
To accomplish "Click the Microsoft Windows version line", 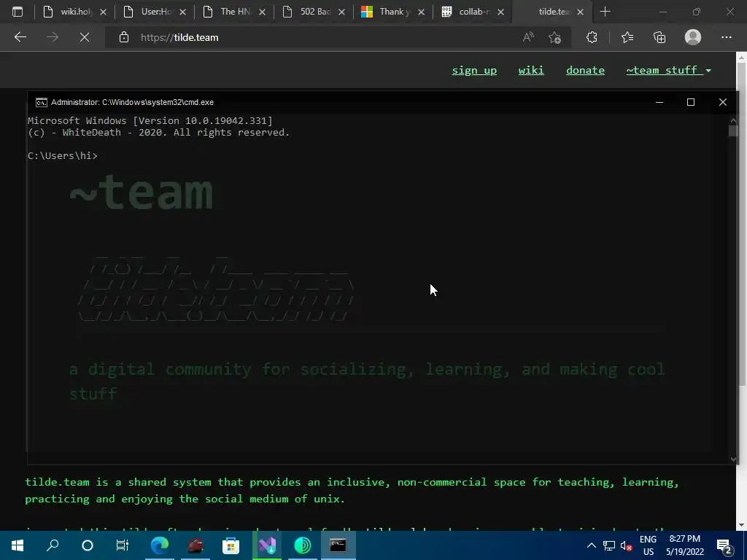I will [150, 120].
